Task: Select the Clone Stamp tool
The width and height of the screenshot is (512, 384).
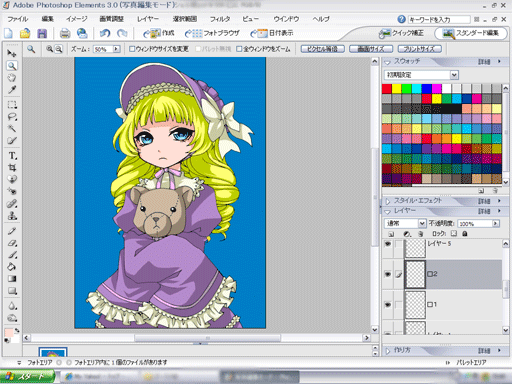Action: click(x=12, y=216)
